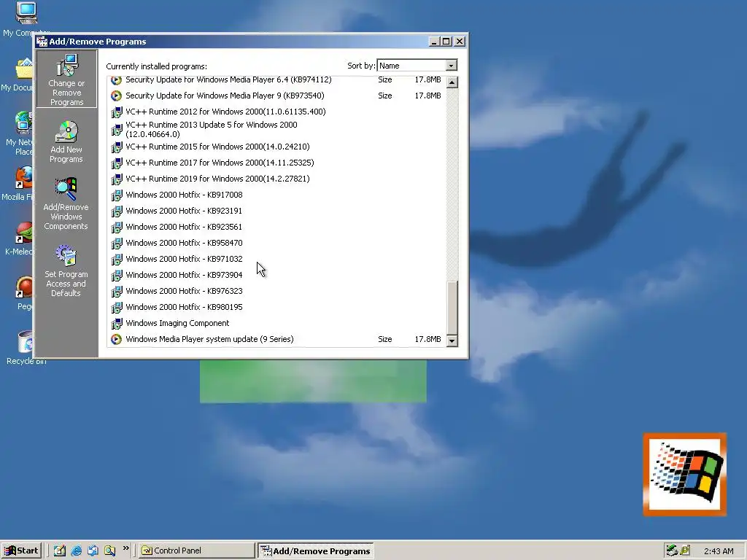The width and height of the screenshot is (747, 560).
Task: Click Add/Remove Programs taskbar button
Action: (x=315, y=551)
